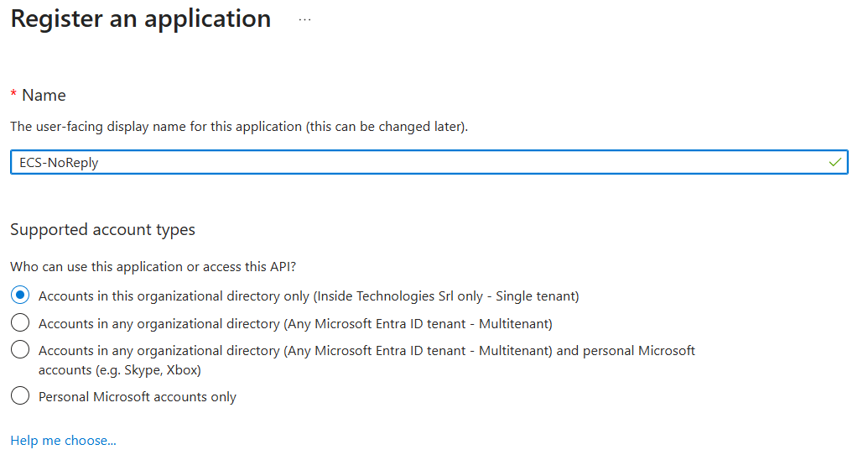Click the Inside Technologies Srl single tenant label
Screen dimensions: 868x455
click(x=309, y=296)
